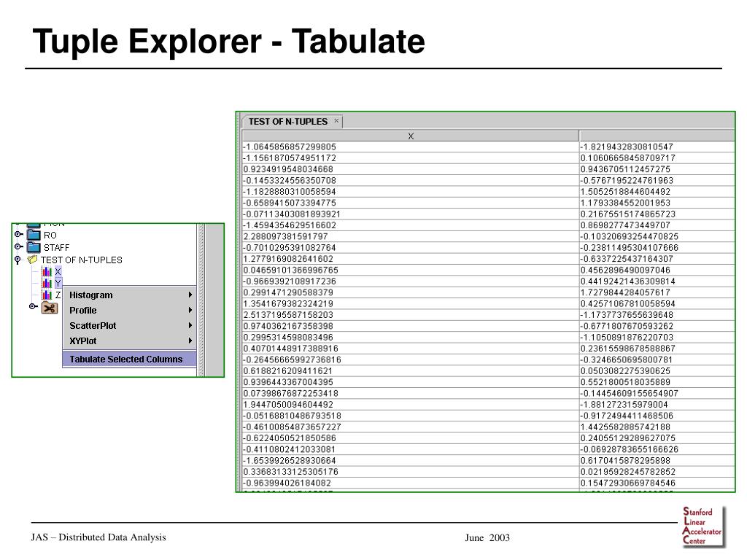
Task: Click cell 0.8698277473449707
Action: [657, 225]
